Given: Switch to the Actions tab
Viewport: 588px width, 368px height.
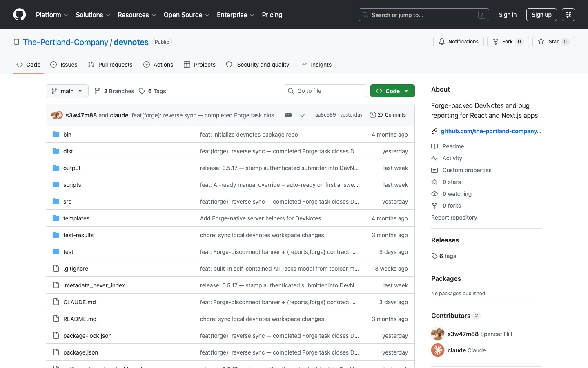Looking at the screenshot, I should (158, 65).
